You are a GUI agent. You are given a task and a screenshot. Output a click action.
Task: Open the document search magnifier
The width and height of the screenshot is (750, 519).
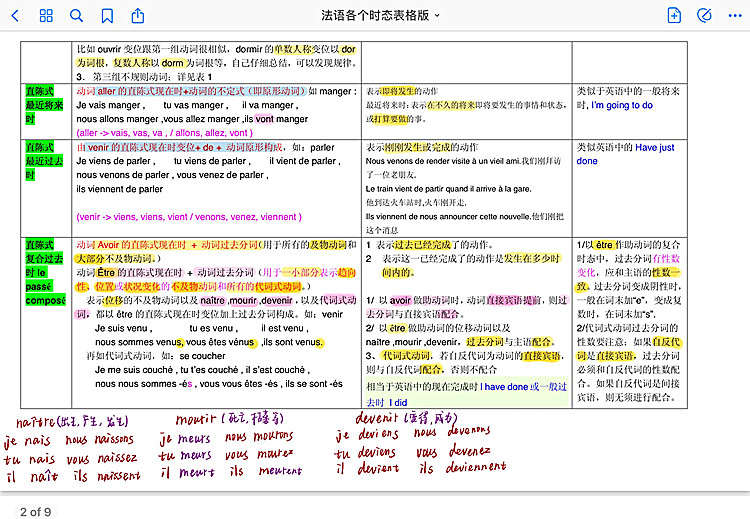[77, 16]
